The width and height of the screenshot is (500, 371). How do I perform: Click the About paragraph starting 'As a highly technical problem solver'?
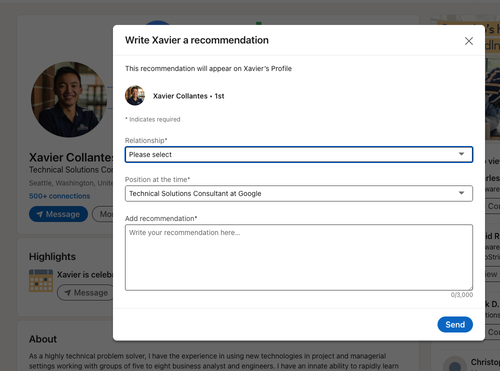pos(214,361)
